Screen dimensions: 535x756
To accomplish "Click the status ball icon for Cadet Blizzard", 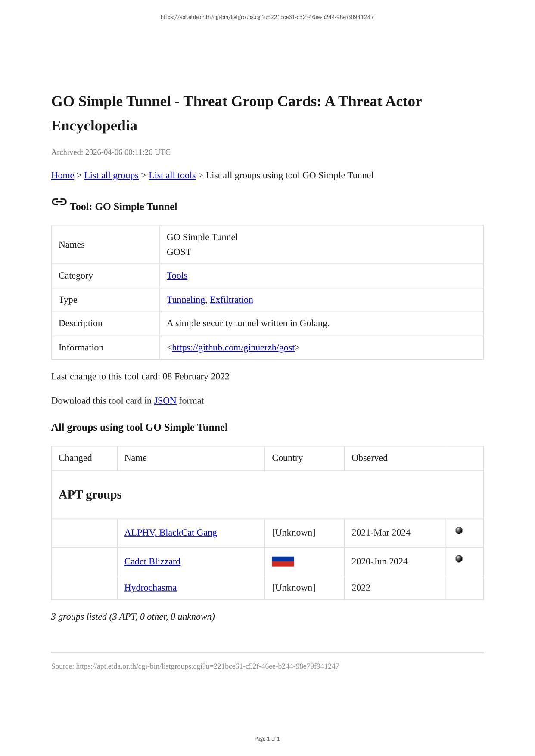I will point(459,559).
